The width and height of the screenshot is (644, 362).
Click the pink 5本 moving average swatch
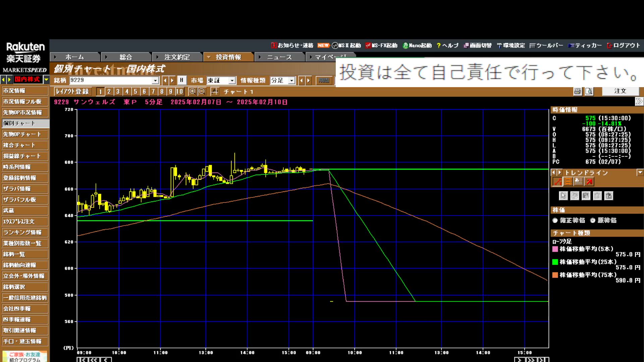click(555, 249)
